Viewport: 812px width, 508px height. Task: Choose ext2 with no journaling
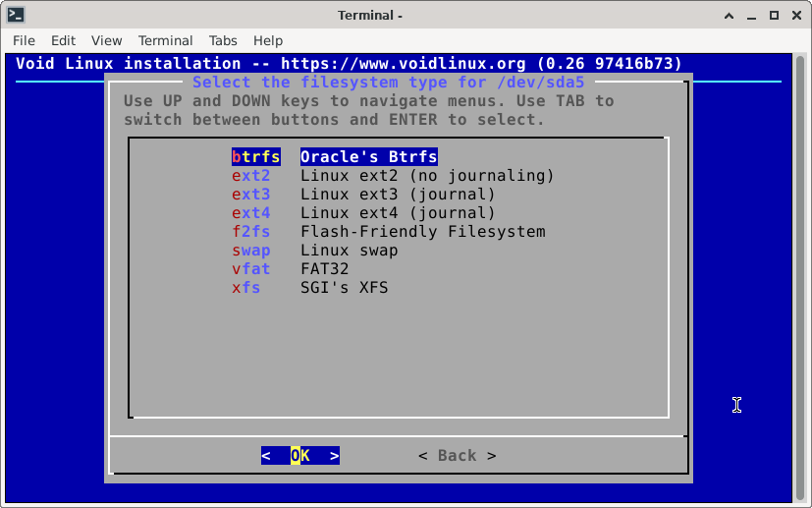393,176
